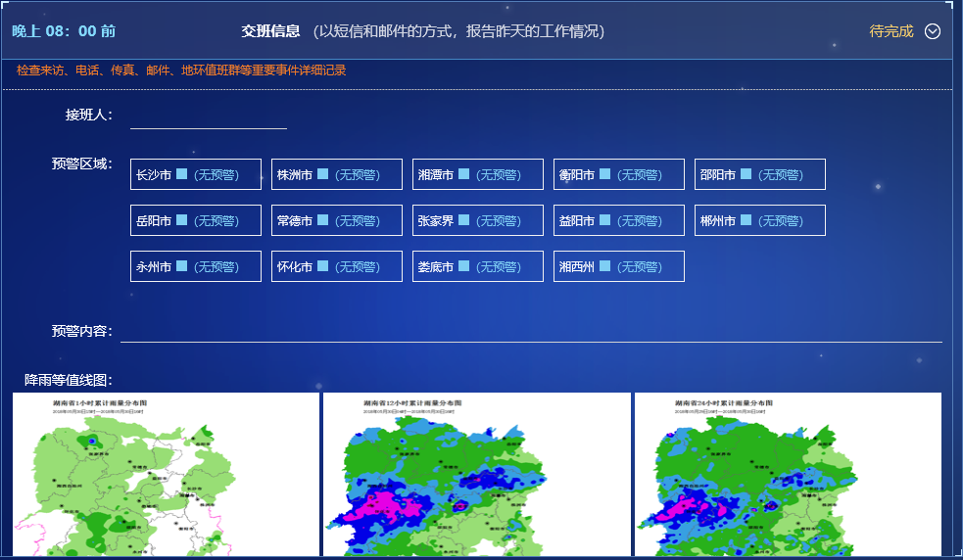
Task: Tick the 郴州市 checkbox
Action: (746, 220)
